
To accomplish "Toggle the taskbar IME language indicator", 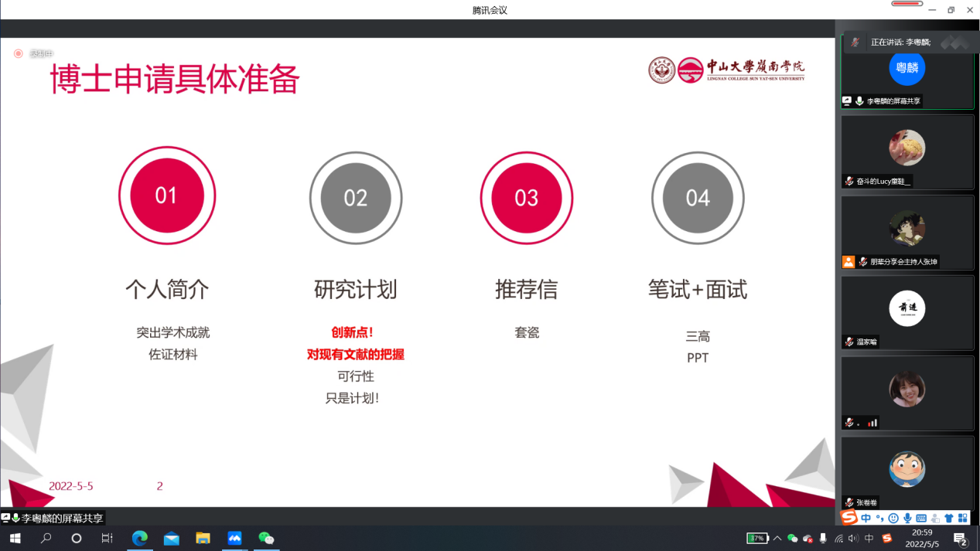I will tap(869, 539).
